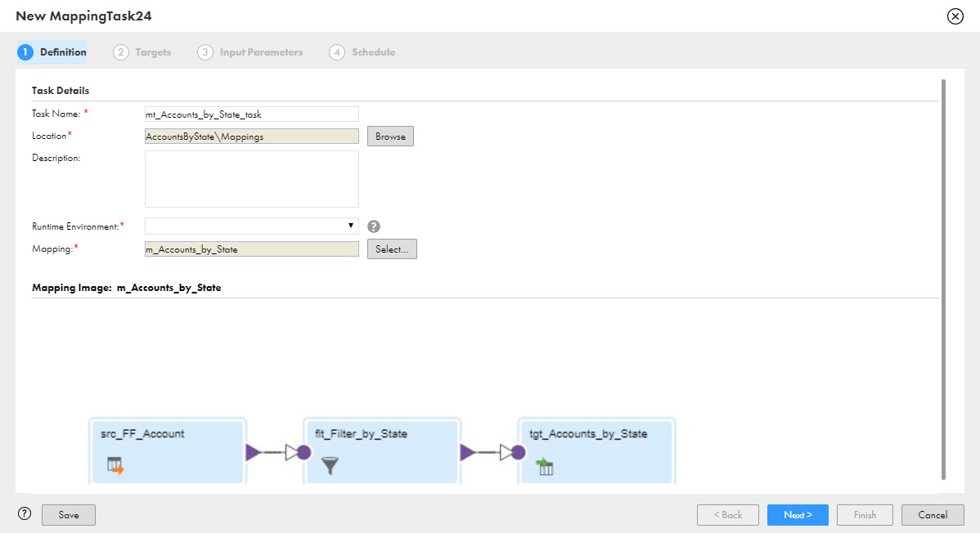Click the Finish button
Image resolution: width=980 pixels, height=533 pixels.
point(865,515)
